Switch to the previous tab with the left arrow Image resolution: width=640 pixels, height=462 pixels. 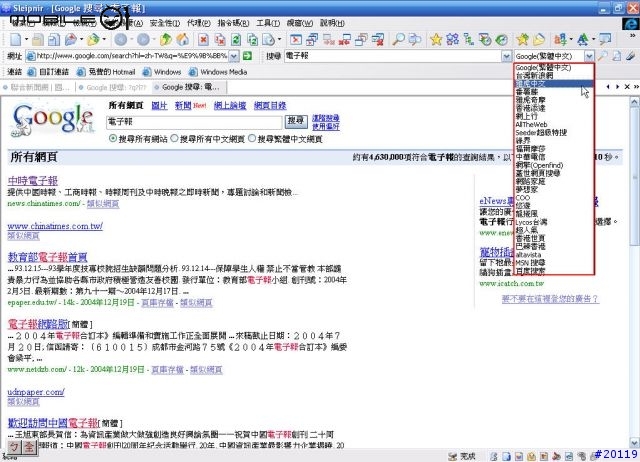608,87
